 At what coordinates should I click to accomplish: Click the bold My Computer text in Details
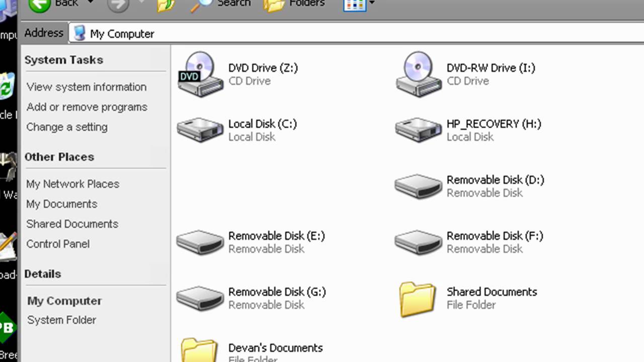coord(64,301)
